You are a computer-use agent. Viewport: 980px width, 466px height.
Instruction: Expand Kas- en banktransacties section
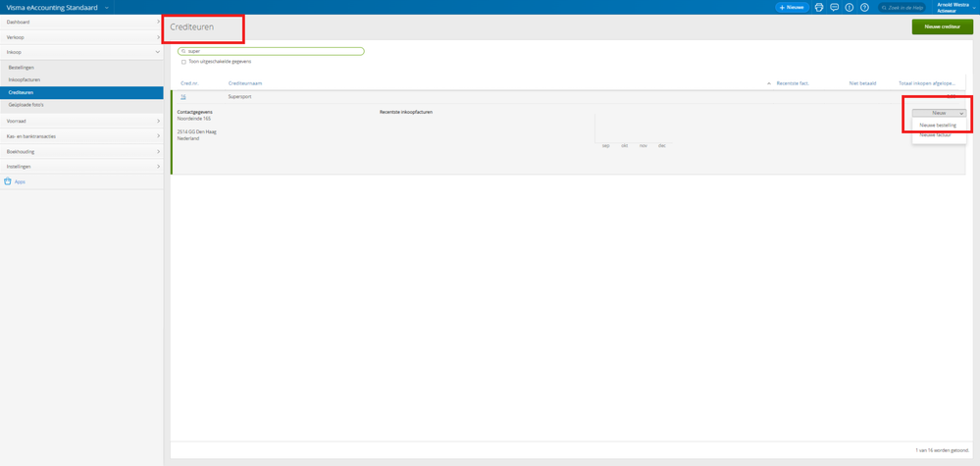pyautogui.click(x=81, y=136)
